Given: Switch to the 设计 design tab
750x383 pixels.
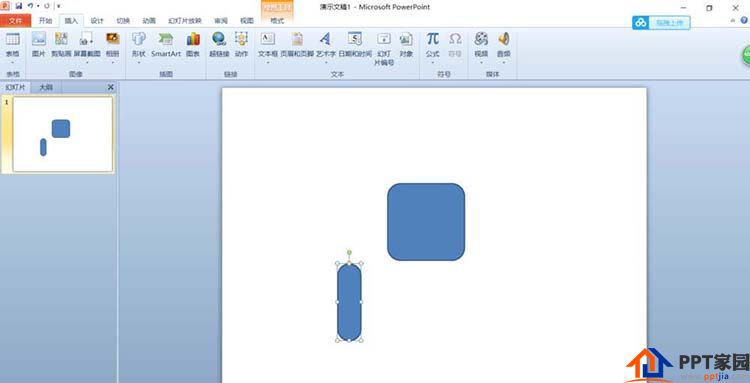Looking at the screenshot, I should (x=97, y=21).
